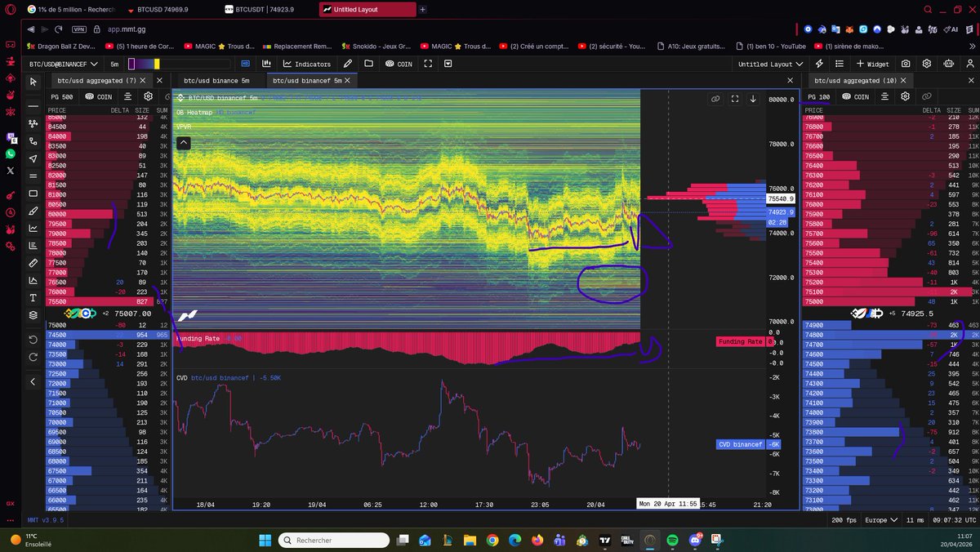Maximize the chart with expand icon
Screen dimensions: 980x552
[x=734, y=99]
